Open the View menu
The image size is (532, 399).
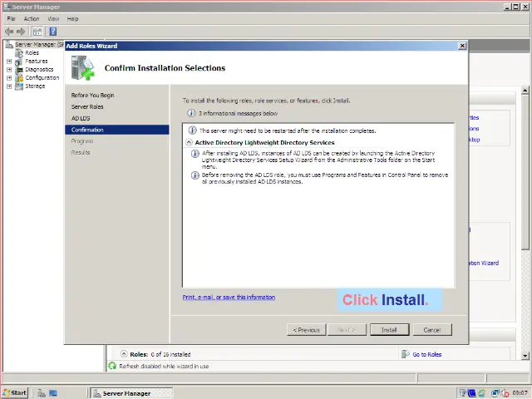[x=53, y=19]
